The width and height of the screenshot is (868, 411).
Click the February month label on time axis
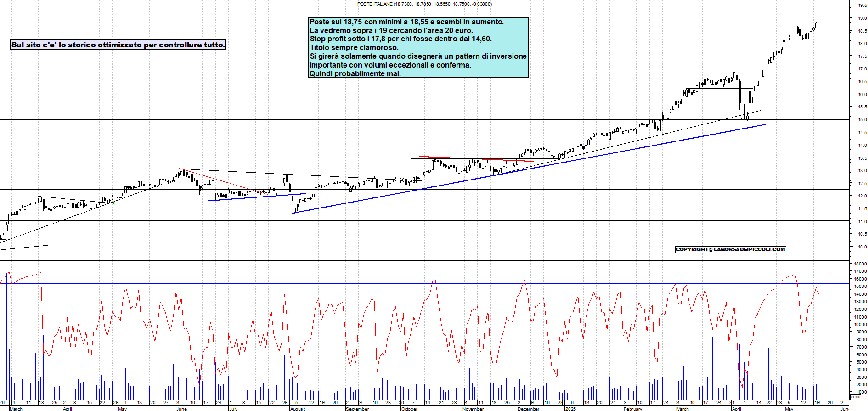click(633, 409)
